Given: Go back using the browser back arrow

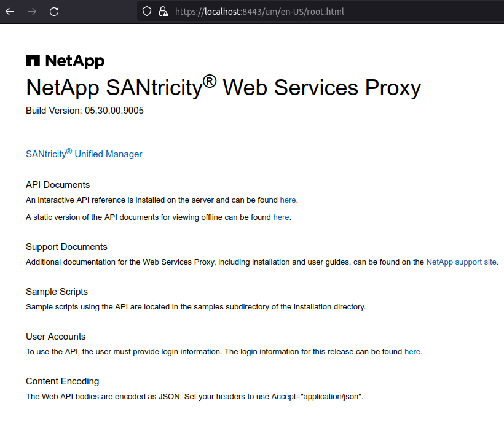Looking at the screenshot, I should [x=10, y=12].
